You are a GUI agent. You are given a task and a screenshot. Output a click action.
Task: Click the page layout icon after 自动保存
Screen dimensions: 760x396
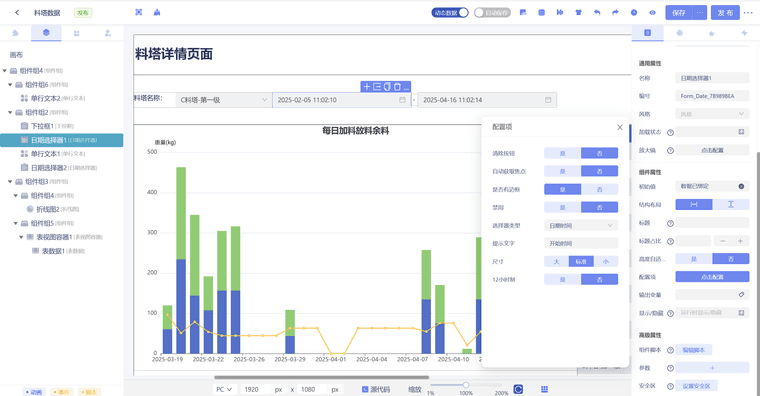[x=523, y=13]
